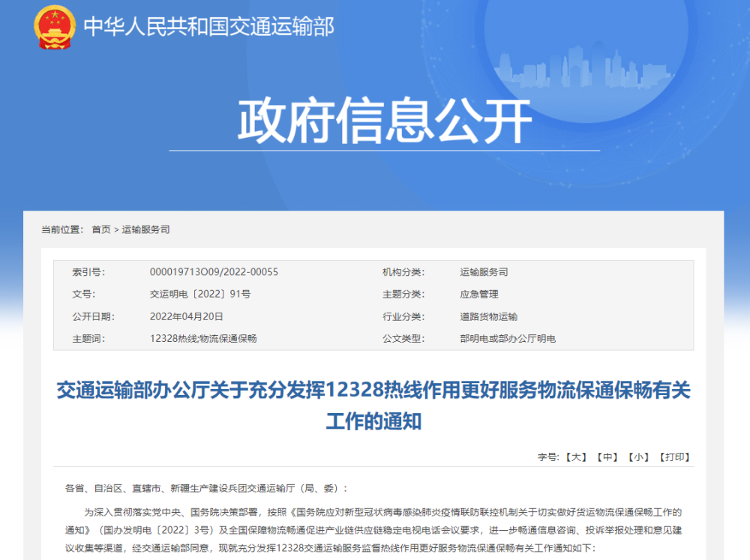
Task: Click the 道路货物运输 industry category value
Action: tap(488, 316)
